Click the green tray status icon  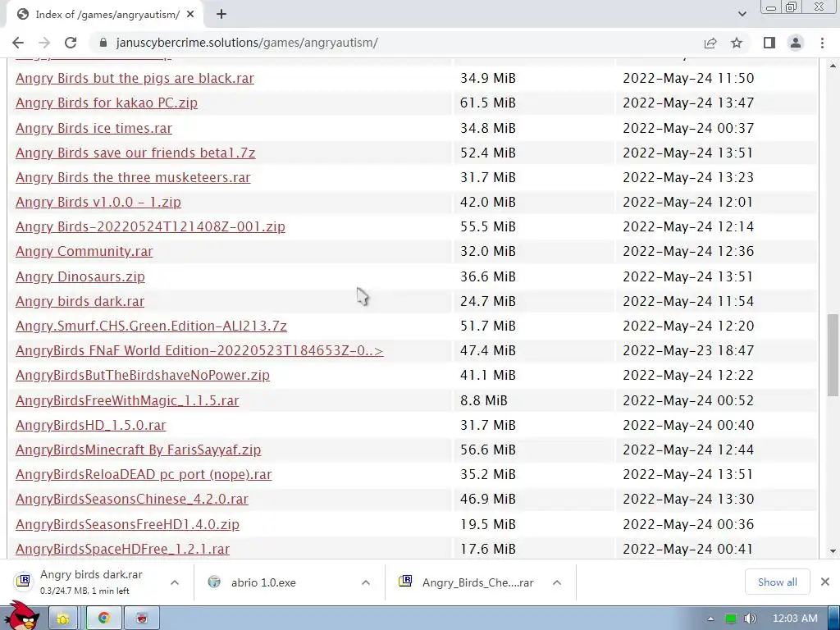tap(730, 619)
